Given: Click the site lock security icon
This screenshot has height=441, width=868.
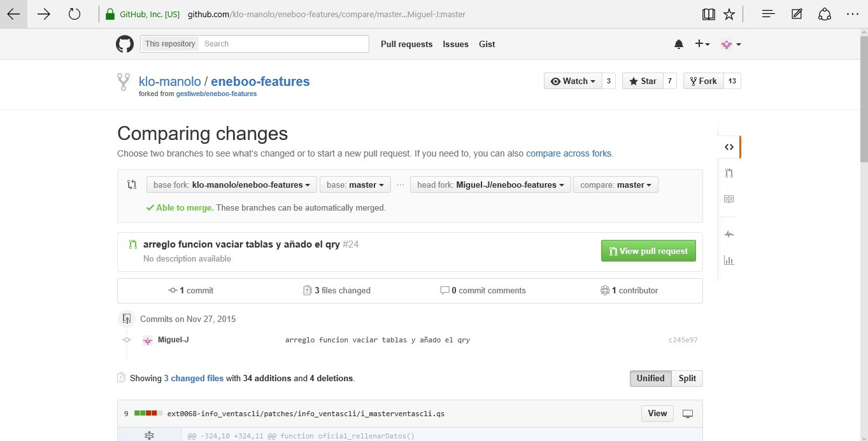Looking at the screenshot, I should [110, 14].
